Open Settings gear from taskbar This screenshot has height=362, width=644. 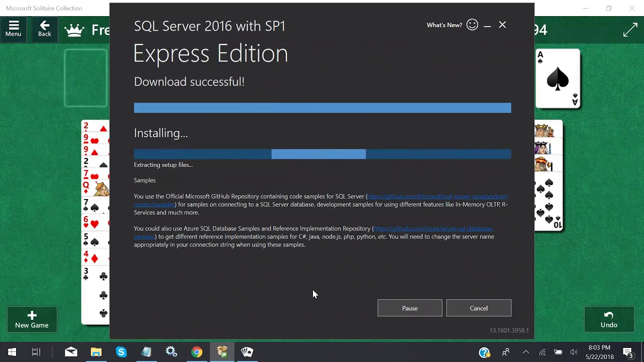pos(172,352)
